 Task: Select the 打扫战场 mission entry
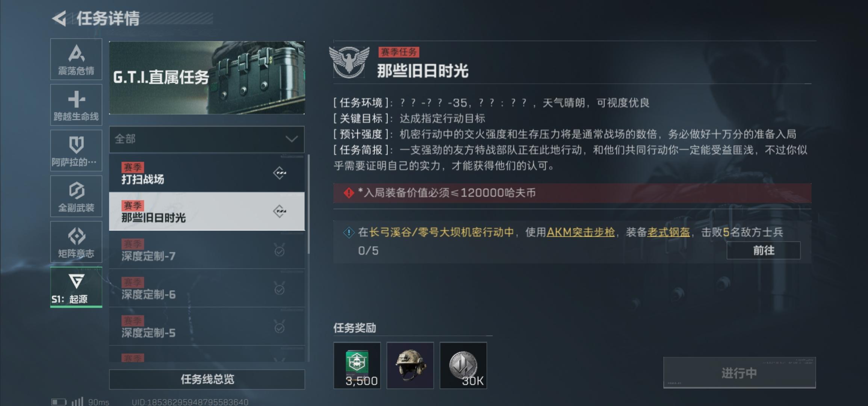point(207,173)
